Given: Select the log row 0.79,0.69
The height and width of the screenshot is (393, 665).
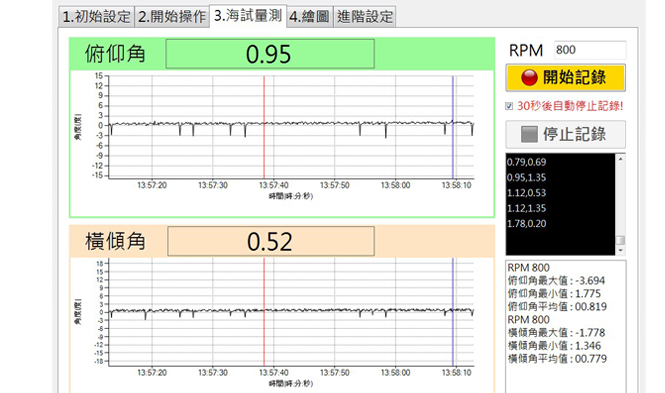Looking at the screenshot, I should [526, 162].
